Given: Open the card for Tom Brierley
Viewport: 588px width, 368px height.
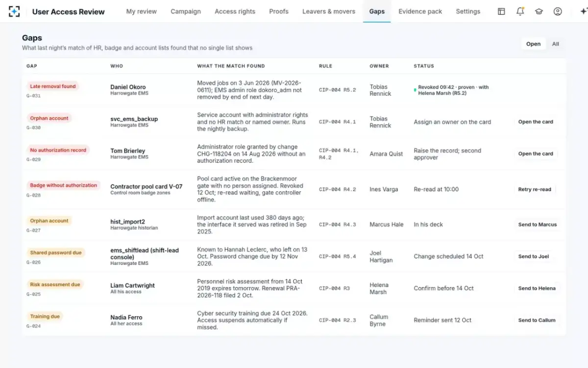Looking at the screenshot, I should click(x=536, y=154).
